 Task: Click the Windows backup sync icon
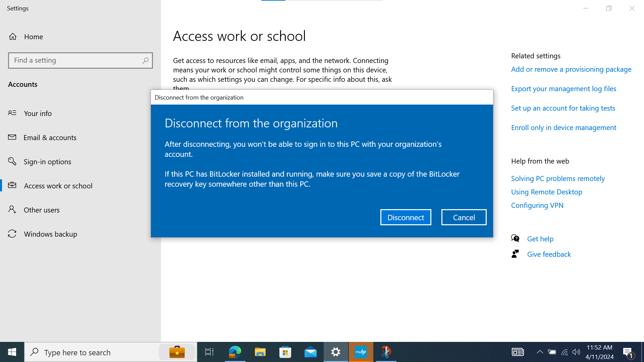pos(12,234)
